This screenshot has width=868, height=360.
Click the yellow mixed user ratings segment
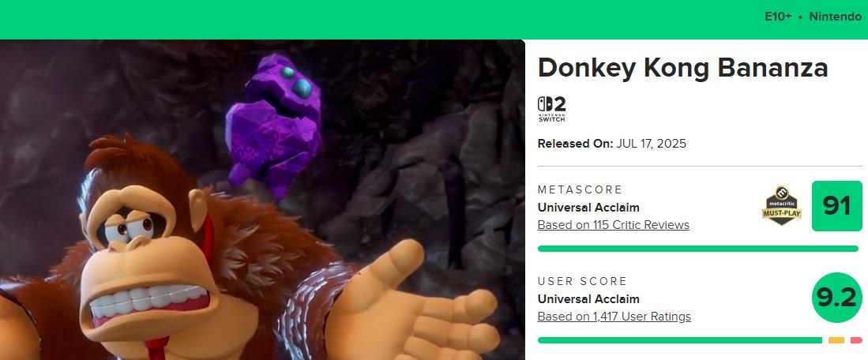point(836,340)
